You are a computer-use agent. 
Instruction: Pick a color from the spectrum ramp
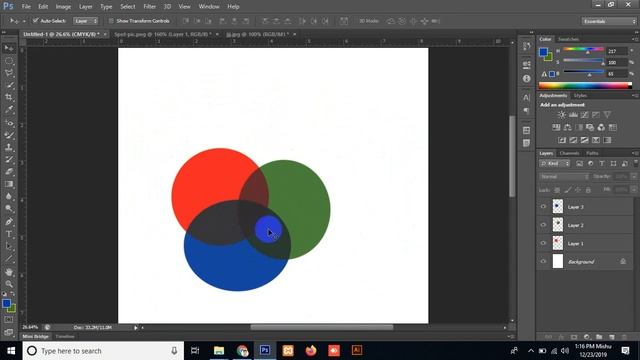(x=585, y=85)
